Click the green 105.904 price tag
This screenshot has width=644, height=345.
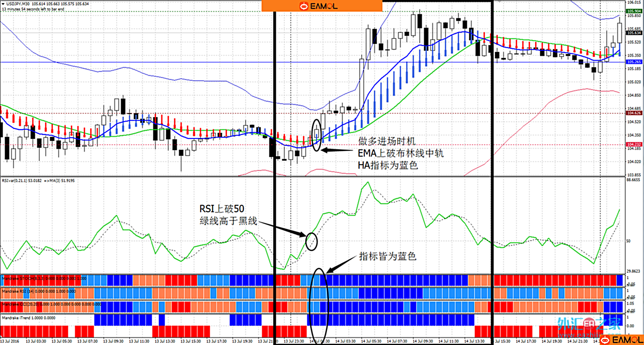point(634,11)
